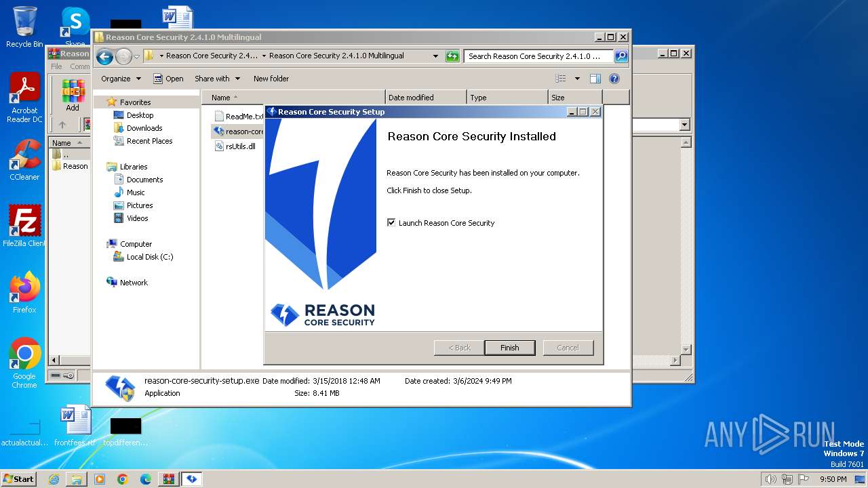Select Libraries in navigation pane
Image resolution: width=868 pixels, height=488 pixels.
134,167
